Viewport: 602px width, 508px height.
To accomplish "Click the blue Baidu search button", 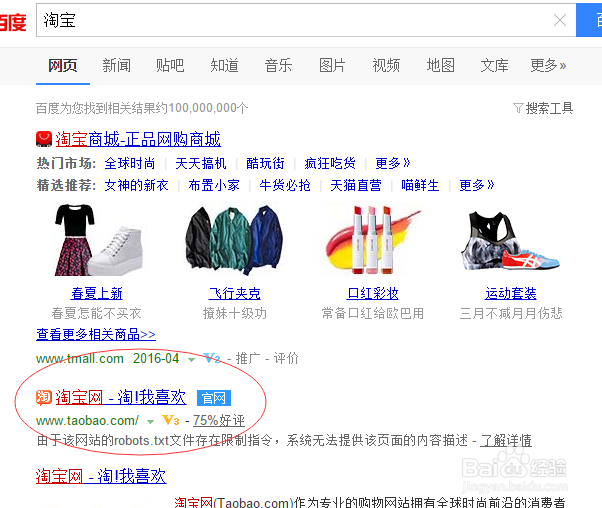I will point(589,20).
